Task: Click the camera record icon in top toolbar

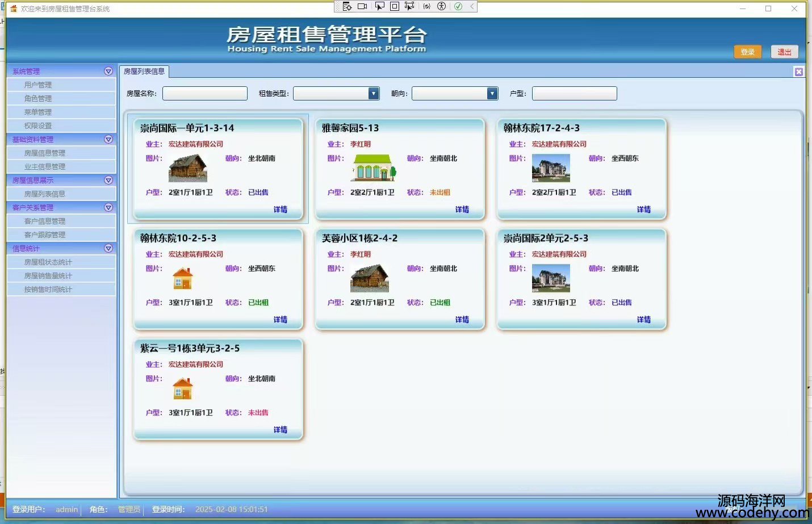Action: coord(362,6)
